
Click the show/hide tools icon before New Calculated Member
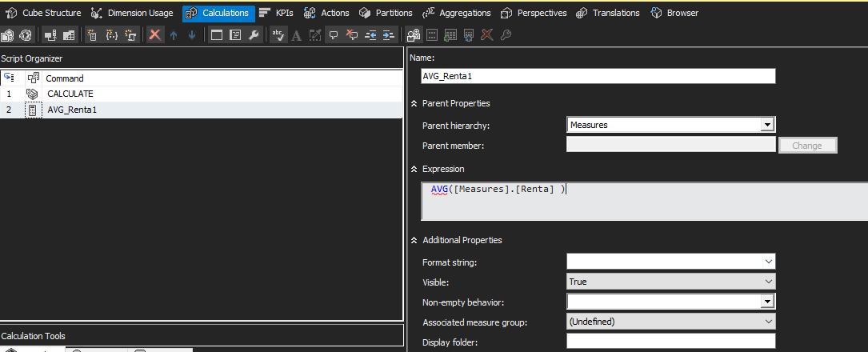pos(69,35)
